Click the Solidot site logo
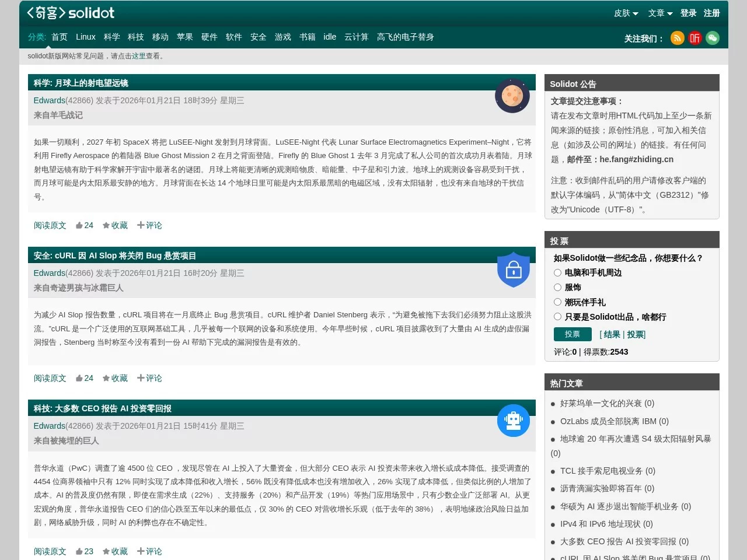This screenshot has height=560, width=747. point(69,12)
